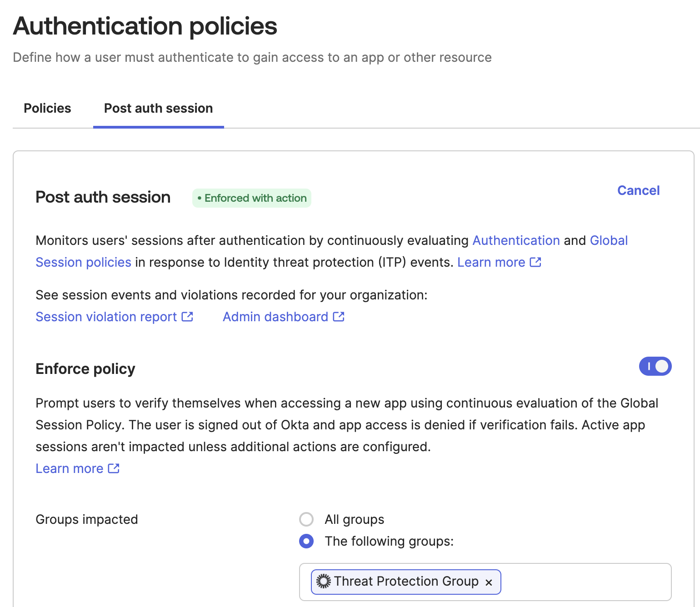Screen dimensions: 700x607
Task: Switch to the Policies tab
Action: coord(47,108)
